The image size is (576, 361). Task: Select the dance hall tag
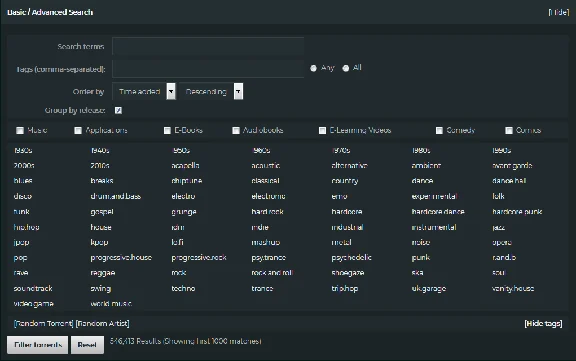pyautogui.click(x=509, y=181)
